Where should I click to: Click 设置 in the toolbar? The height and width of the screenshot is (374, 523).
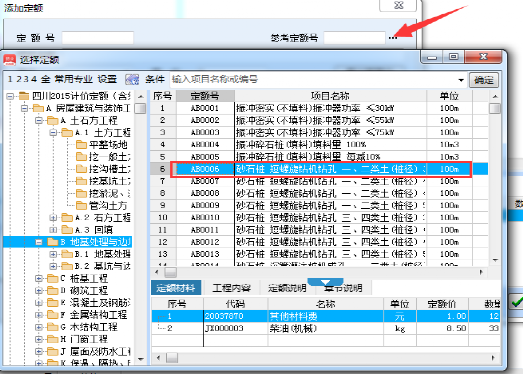coord(107,79)
